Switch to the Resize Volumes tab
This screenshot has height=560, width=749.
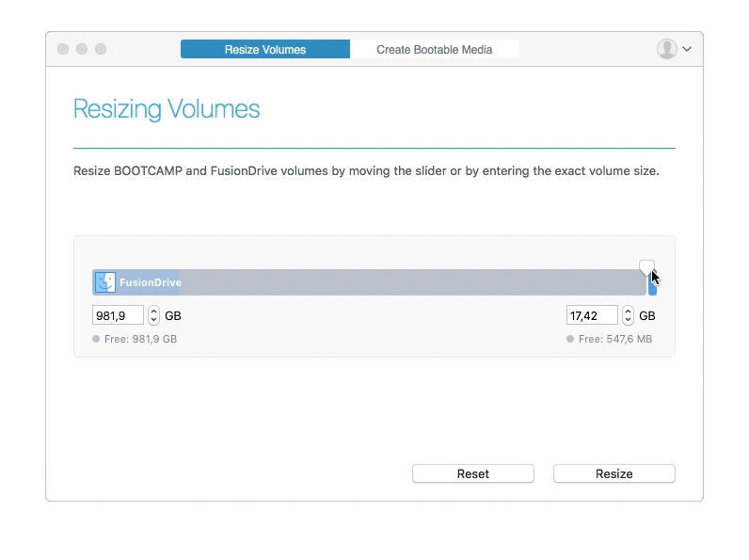tap(265, 49)
